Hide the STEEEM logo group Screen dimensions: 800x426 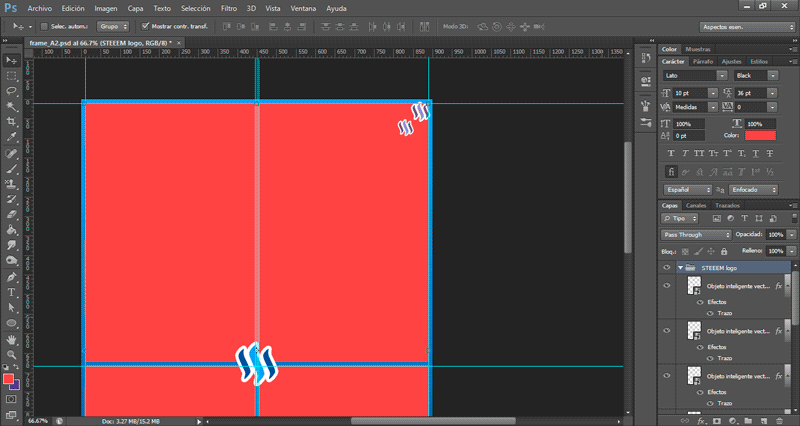[667, 268]
